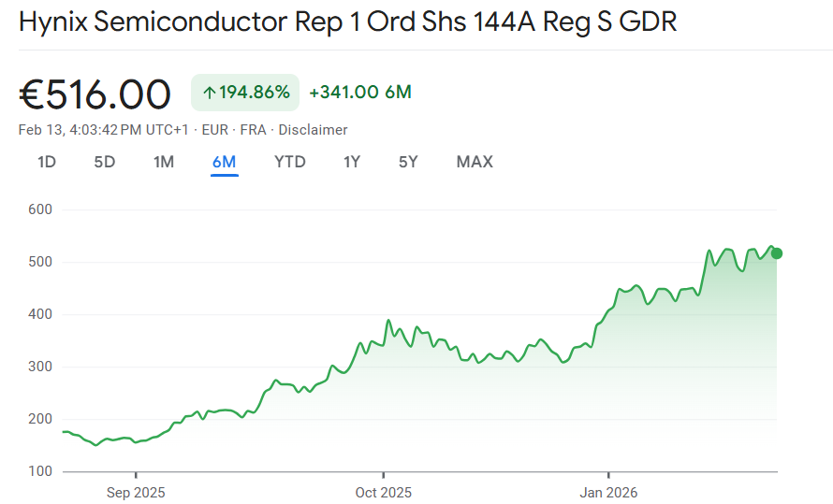The height and width of the screenshot is (504, 833).
Task: Click the FRA exchange label
Action: 253,130
